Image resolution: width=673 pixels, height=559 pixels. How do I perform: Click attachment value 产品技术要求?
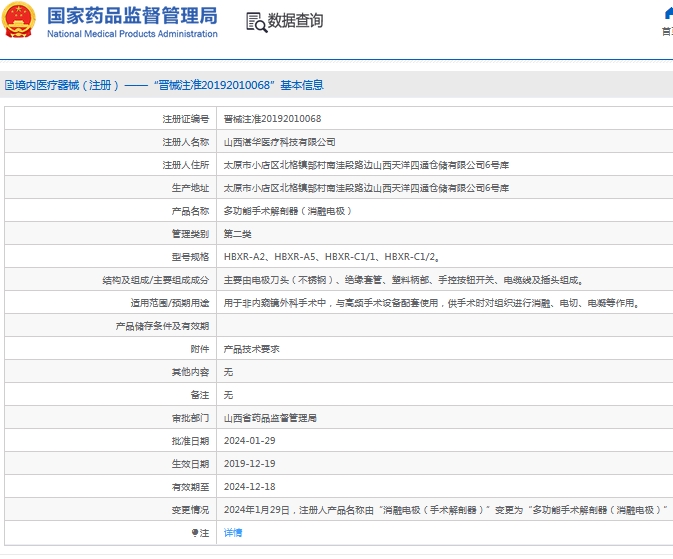tap(252, 349)
